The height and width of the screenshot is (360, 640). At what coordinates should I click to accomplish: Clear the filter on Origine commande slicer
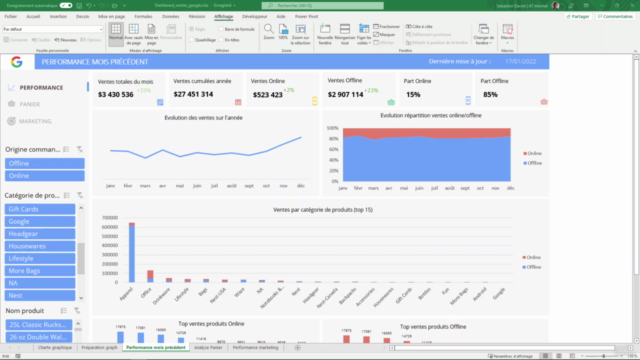pos(80,149)
